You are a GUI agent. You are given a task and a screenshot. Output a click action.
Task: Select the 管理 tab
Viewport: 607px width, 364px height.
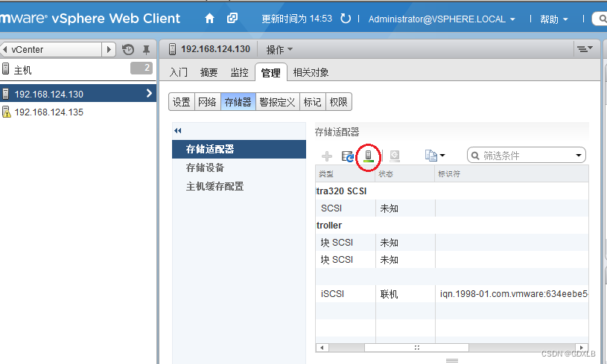pyautogui.click(x=270, y=72)
